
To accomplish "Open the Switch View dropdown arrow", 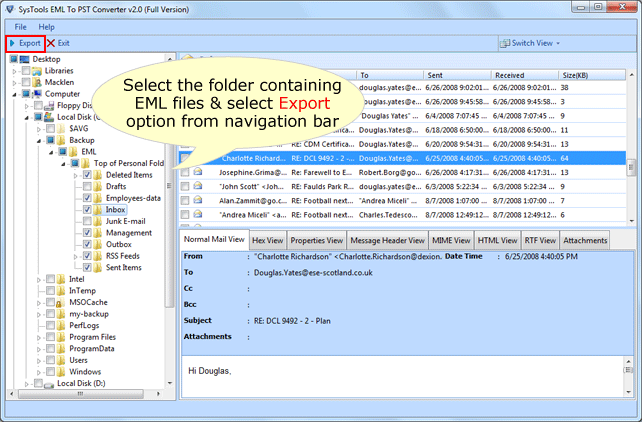I will click(558, 43).
